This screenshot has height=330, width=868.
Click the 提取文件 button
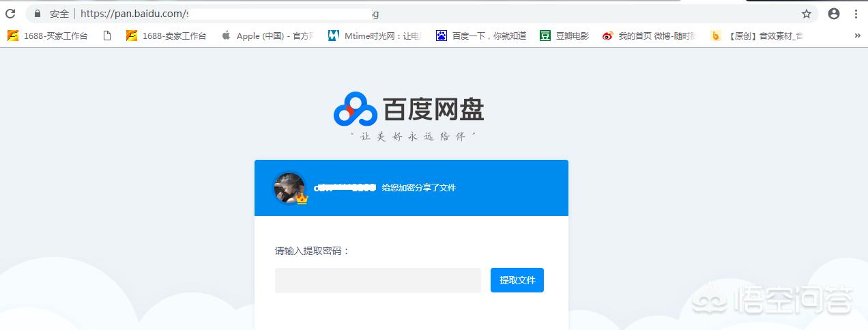(517, 280)
